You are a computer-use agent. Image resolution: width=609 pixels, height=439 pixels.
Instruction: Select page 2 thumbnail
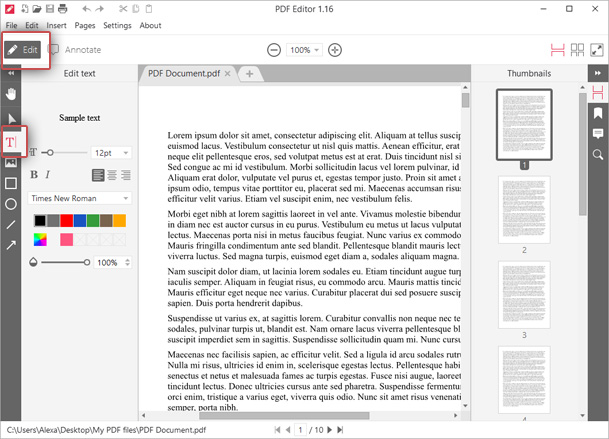[x=523, y=211]
